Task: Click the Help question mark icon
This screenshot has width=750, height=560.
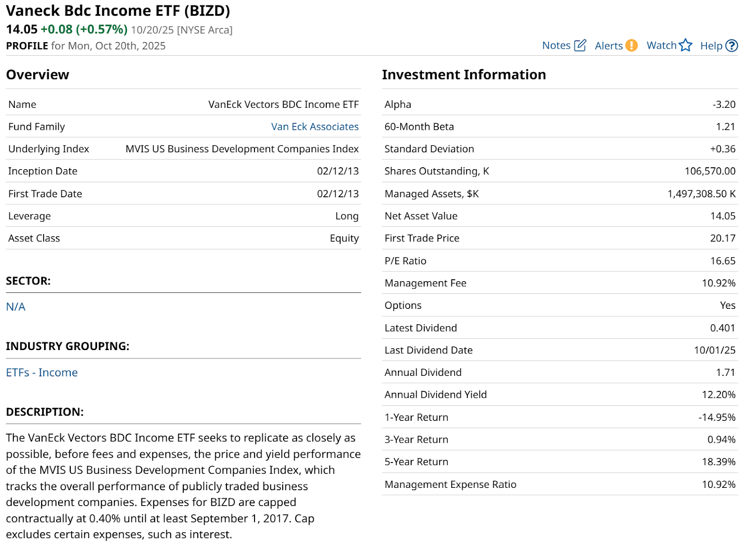Action: 731,46
